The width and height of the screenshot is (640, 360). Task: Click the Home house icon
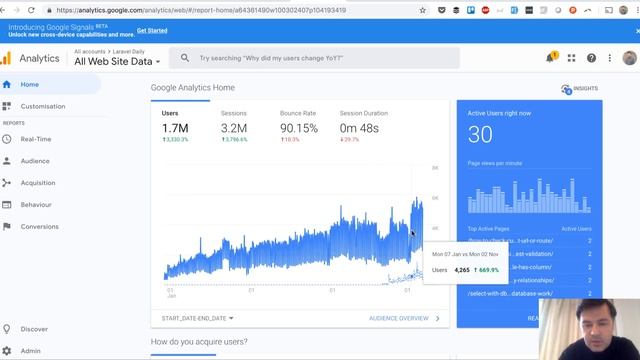[x=7, y=84]
